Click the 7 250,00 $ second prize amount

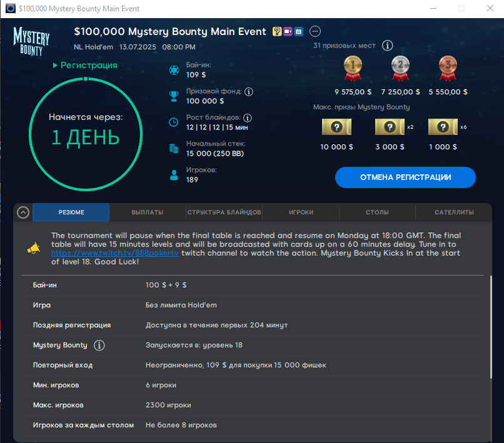pos(400,92)
